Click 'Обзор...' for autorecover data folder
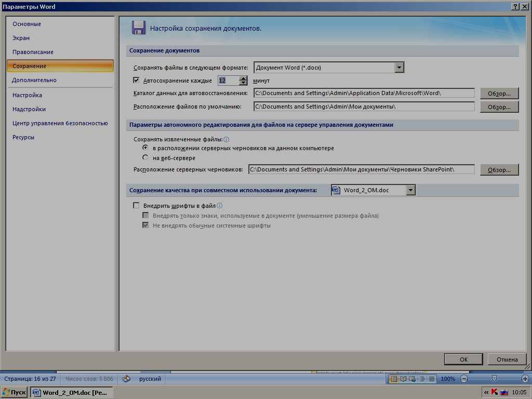 tap(499, 94)
